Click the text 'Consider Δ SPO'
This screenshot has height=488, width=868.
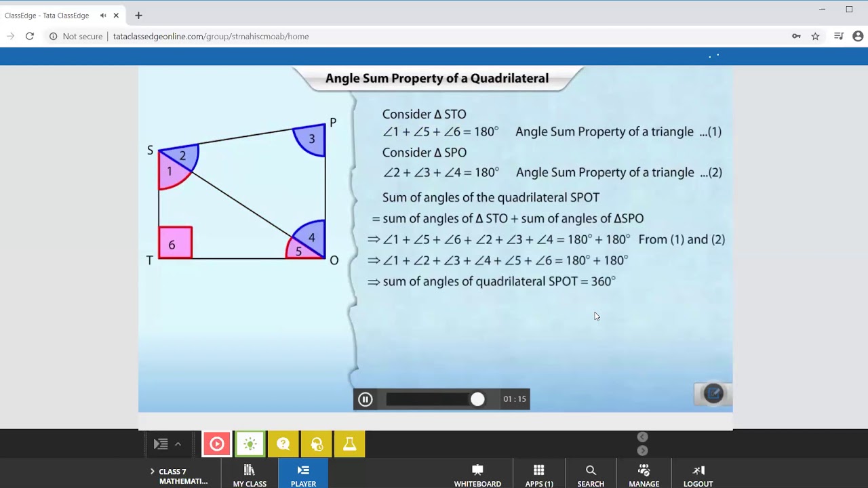425,152
